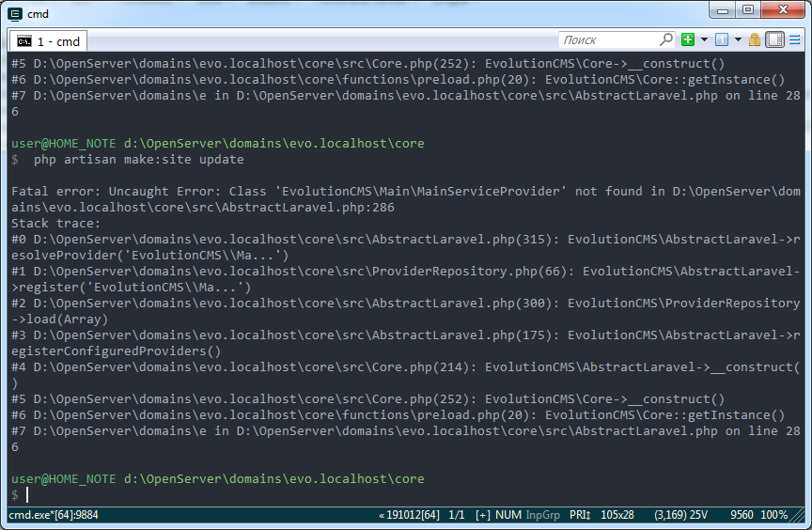Click the resize grip at status bar corner
The height and width of the screenshot is (530, 812).
798,516
